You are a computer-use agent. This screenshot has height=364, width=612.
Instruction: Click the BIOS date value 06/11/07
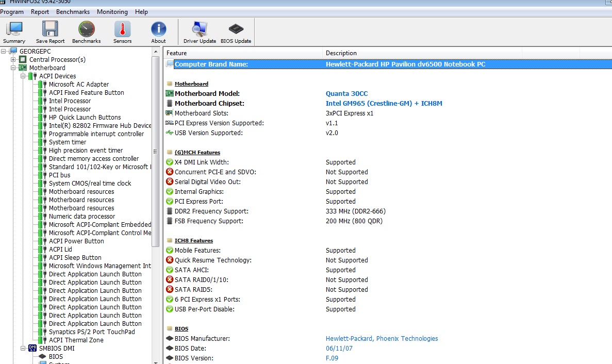tap(339, 348)
